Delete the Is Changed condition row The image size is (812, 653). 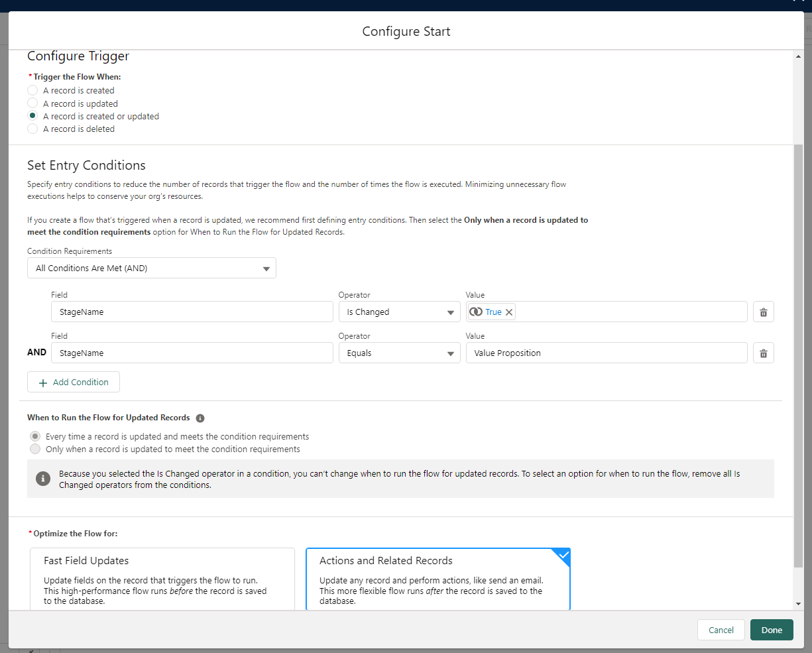click(x=763, y=312)
